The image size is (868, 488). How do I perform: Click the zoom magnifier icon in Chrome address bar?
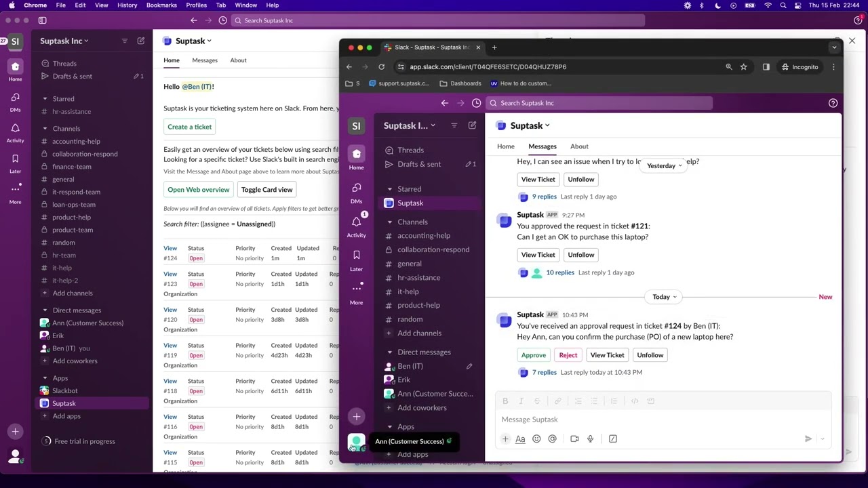pyautogui.click(x=729, y=67)
